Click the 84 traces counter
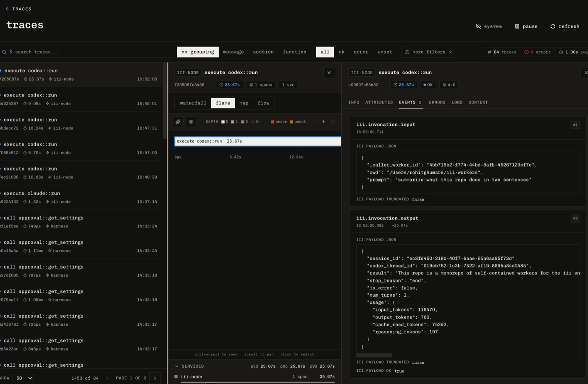Screen dimensions: 588x384 click(x=501, y=52)
